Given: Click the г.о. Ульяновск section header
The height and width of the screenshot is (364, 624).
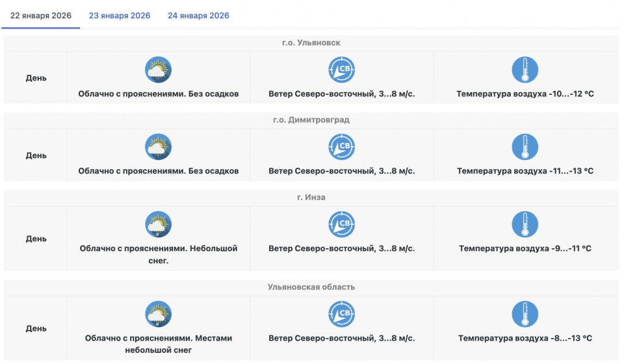Looking at the screenshot, I should pyautogui.click(x=311, y=43).
